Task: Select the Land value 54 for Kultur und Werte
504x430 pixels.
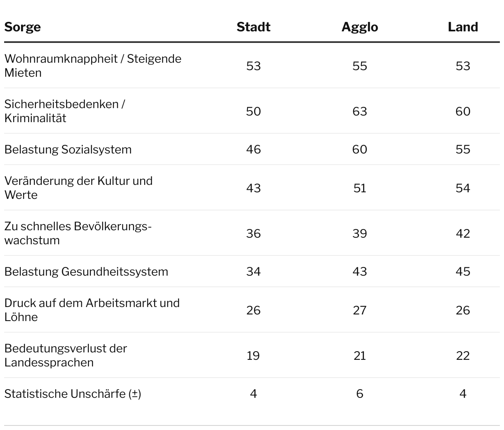Action: point(463,188)
